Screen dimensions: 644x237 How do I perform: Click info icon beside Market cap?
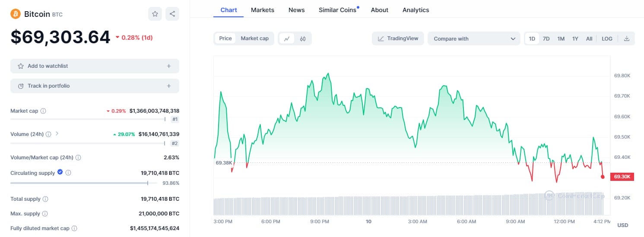(x=43, y=111)
